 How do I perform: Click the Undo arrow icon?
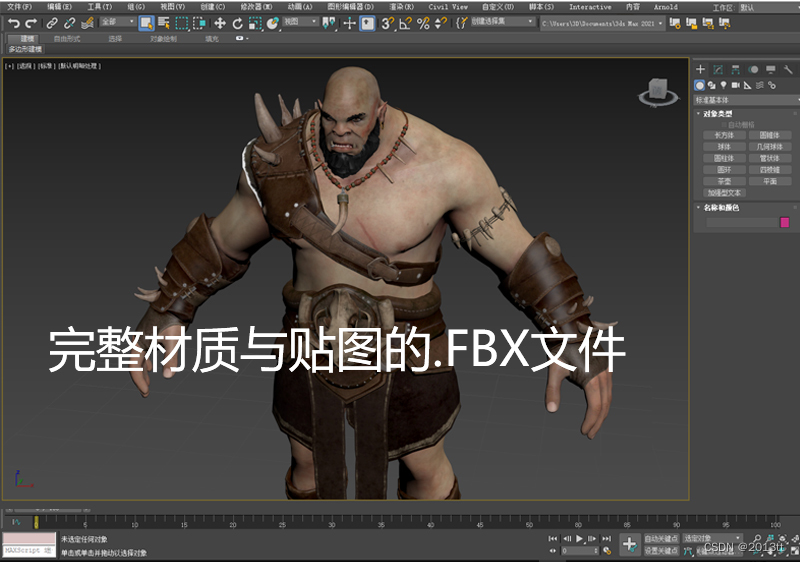pos(14,23)
